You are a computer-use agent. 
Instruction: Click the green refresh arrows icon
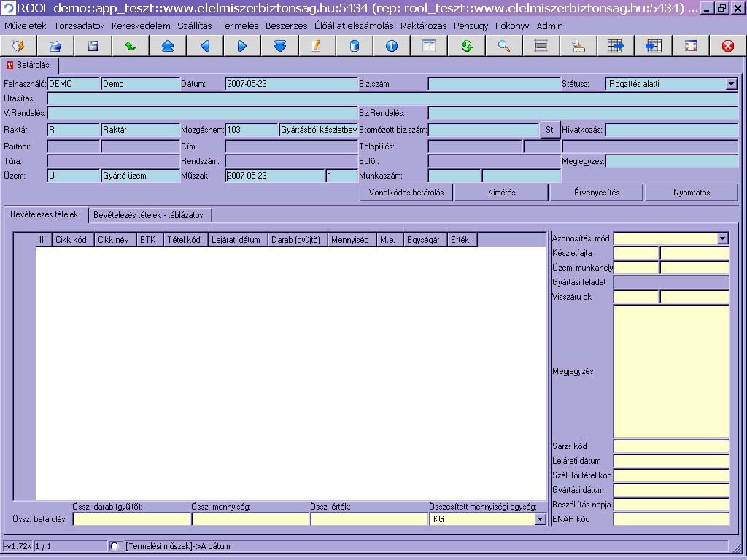click(466, 46)
